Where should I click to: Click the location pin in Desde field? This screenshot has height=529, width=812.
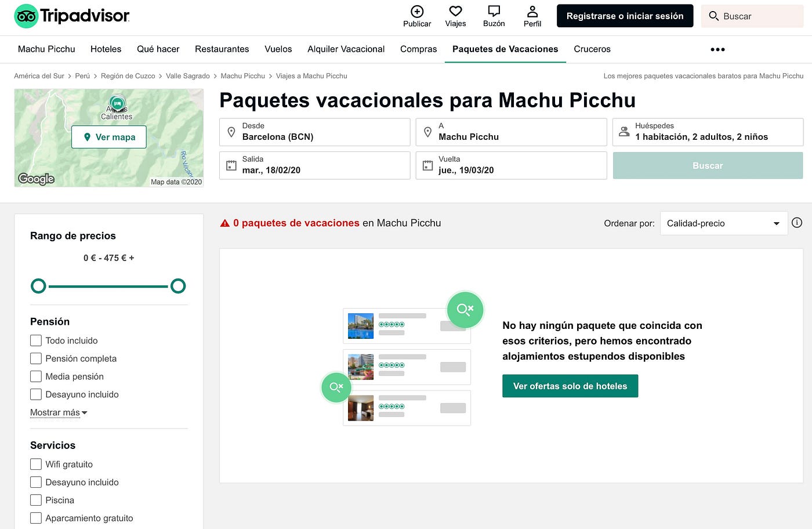coord(231,132)
